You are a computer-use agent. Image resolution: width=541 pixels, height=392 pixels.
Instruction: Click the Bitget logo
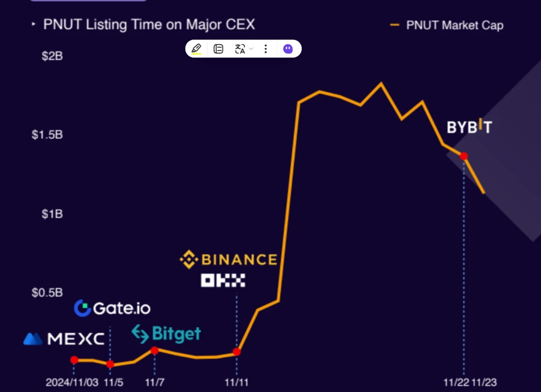point(166,334)
